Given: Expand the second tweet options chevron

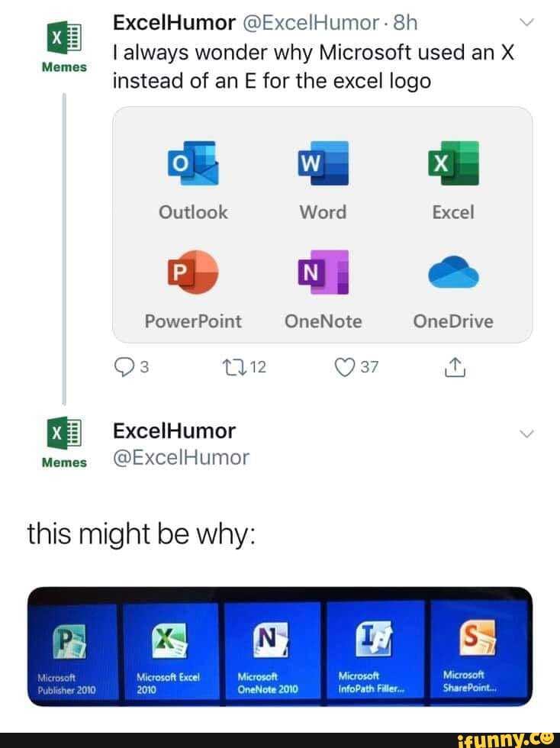Looking at the screenshot, I should (526, 431).
